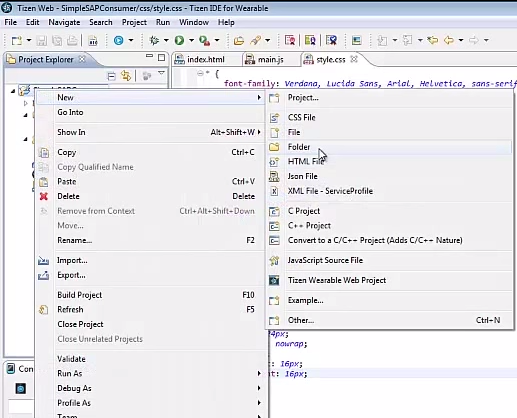Choose Convert to a C/C++ Project

click(389, 240)
